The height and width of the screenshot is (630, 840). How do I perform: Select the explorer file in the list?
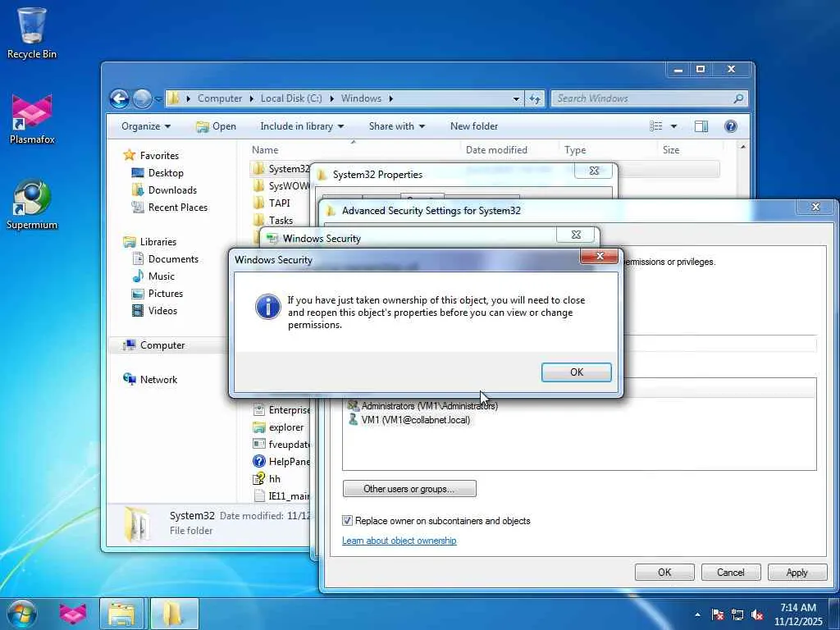click(x=286, y=427)
